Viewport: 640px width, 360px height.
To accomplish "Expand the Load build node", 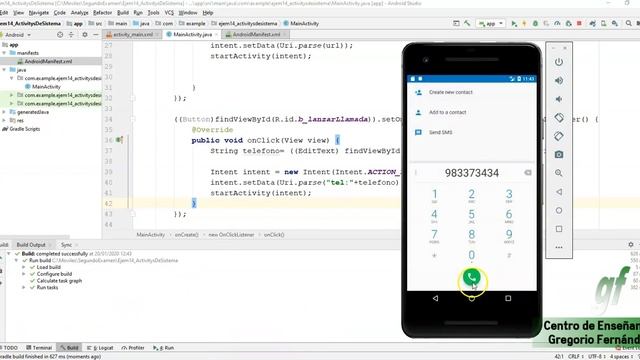I will click(x=24, y=267).
